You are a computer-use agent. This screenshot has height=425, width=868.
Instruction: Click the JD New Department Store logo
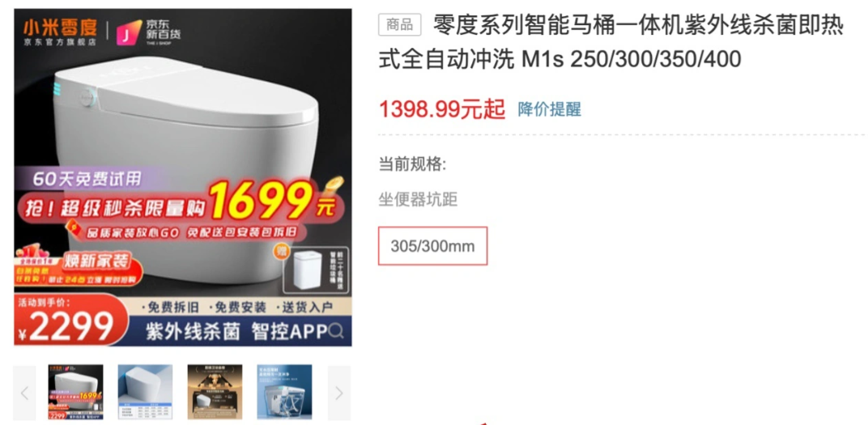[x=148, y=32]
